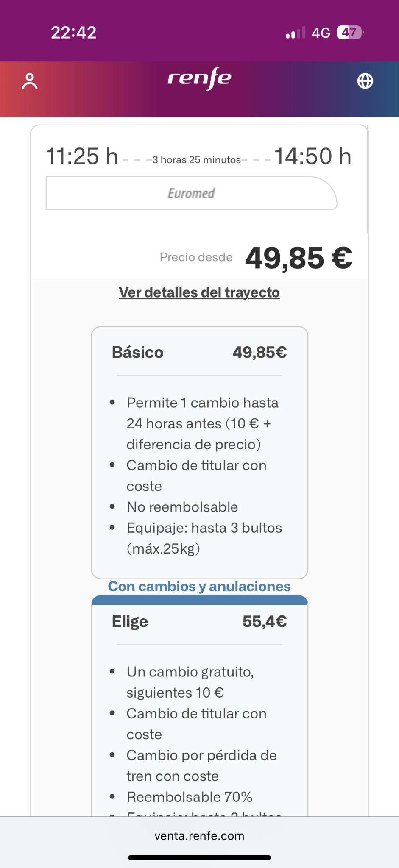
Task: Tap the battery indicator in status bar
Action: 350,33
